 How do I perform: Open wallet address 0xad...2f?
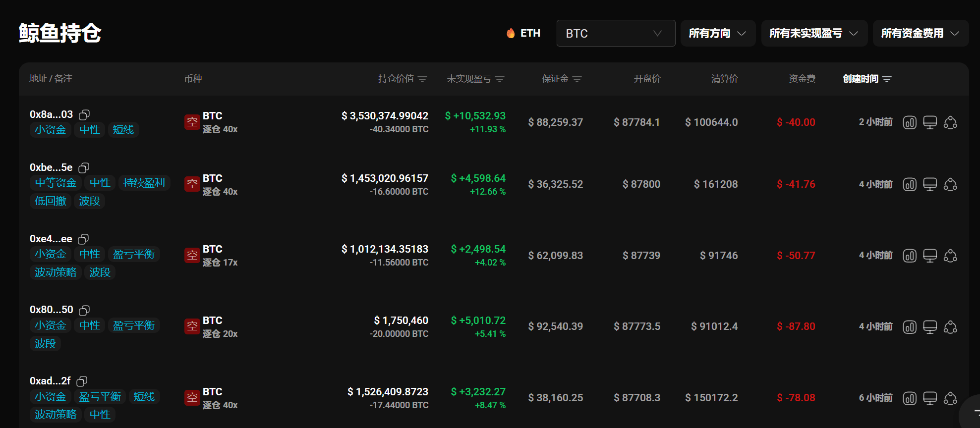click(50, 381)
